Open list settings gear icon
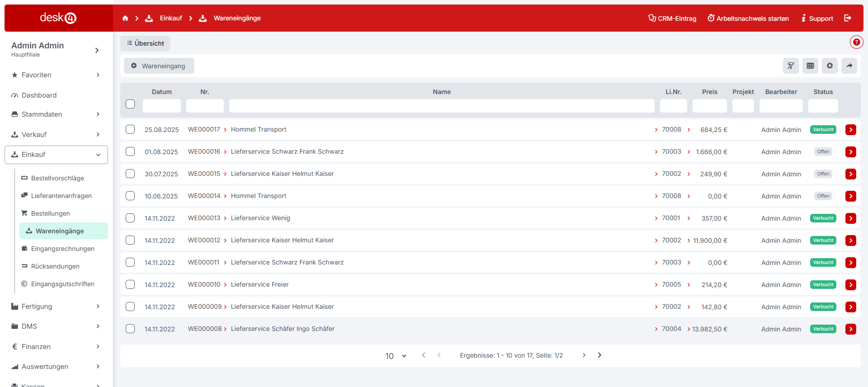 pyautogui.click(x=830, y=66)
